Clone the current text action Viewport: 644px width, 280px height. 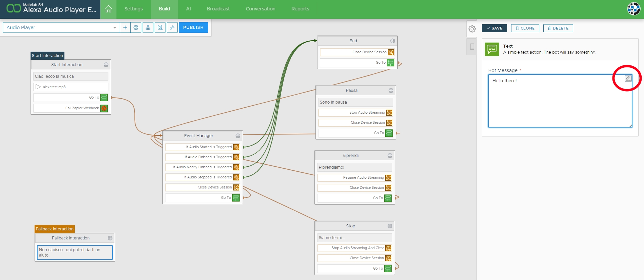(x=525, y=28)
